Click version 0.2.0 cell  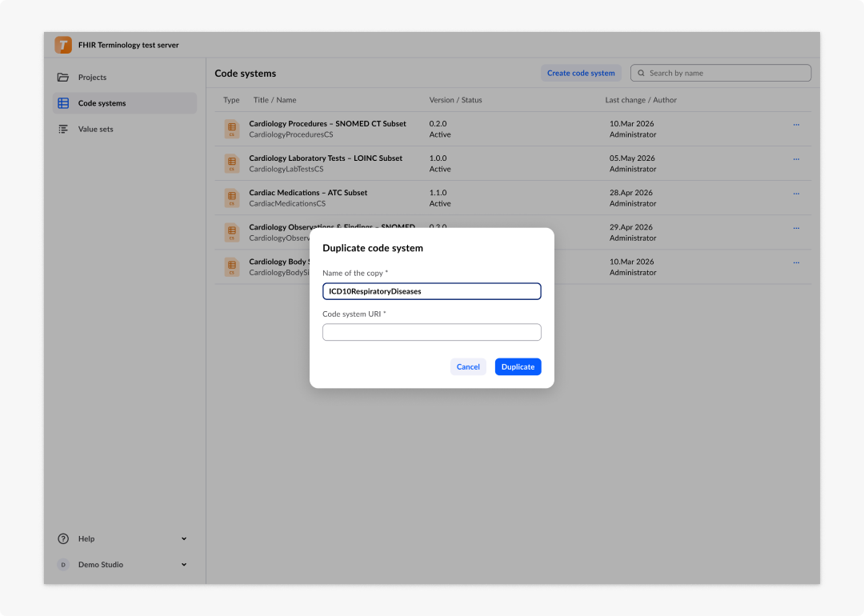point(438,123)
